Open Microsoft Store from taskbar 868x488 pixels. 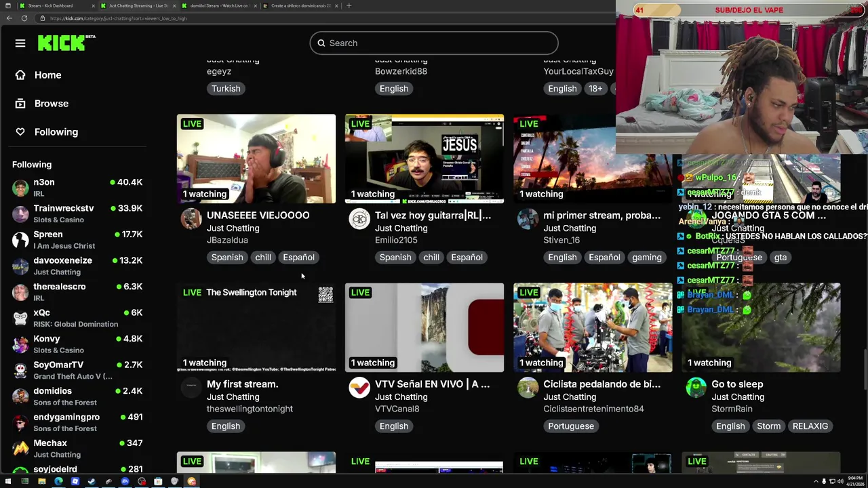(158, 481)
